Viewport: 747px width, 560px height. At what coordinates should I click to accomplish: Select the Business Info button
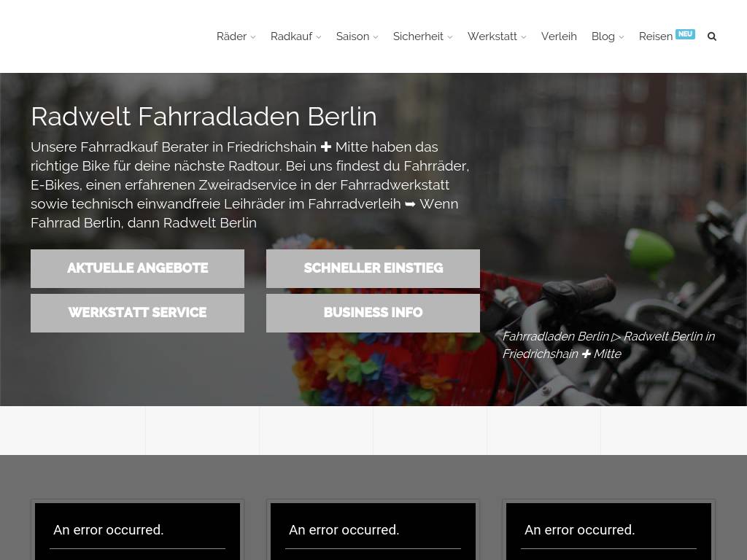click(373, 313)
